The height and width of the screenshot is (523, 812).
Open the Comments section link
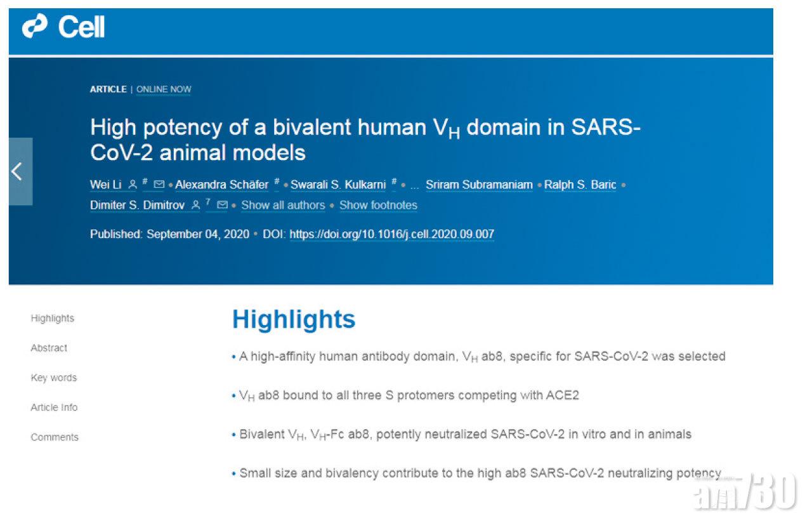point(55,437)
